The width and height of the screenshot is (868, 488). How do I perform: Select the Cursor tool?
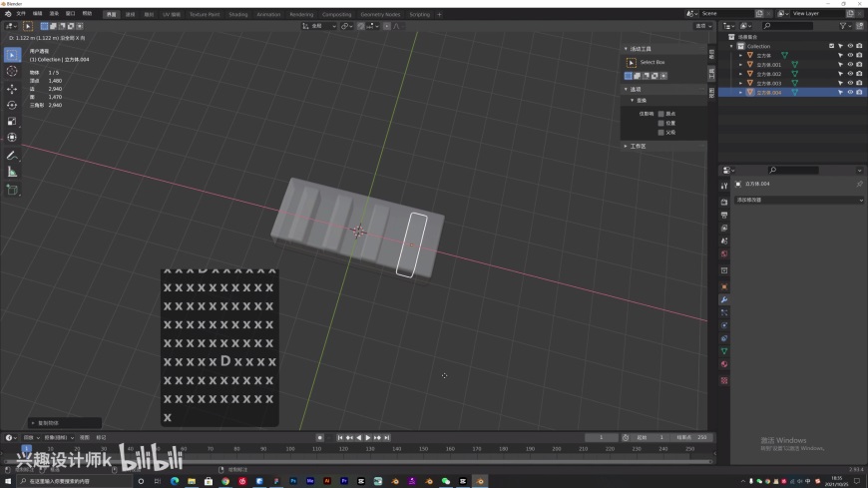click(x=12, y=72)
